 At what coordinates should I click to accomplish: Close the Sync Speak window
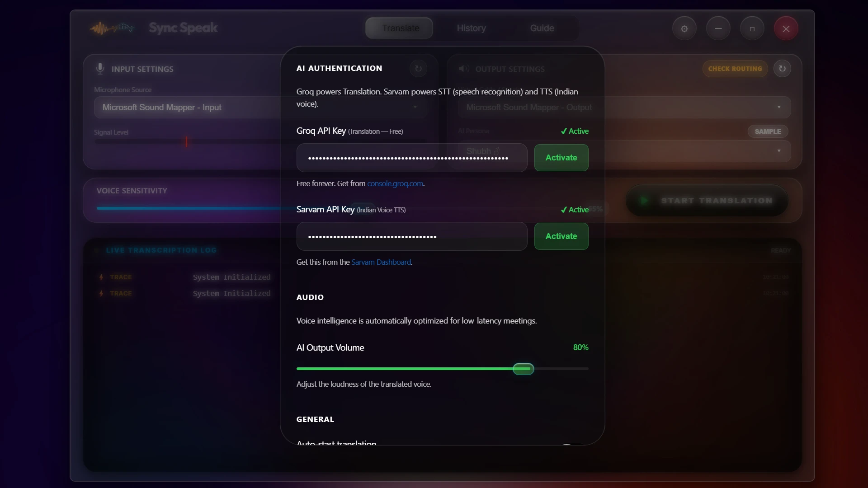point(786,28)
